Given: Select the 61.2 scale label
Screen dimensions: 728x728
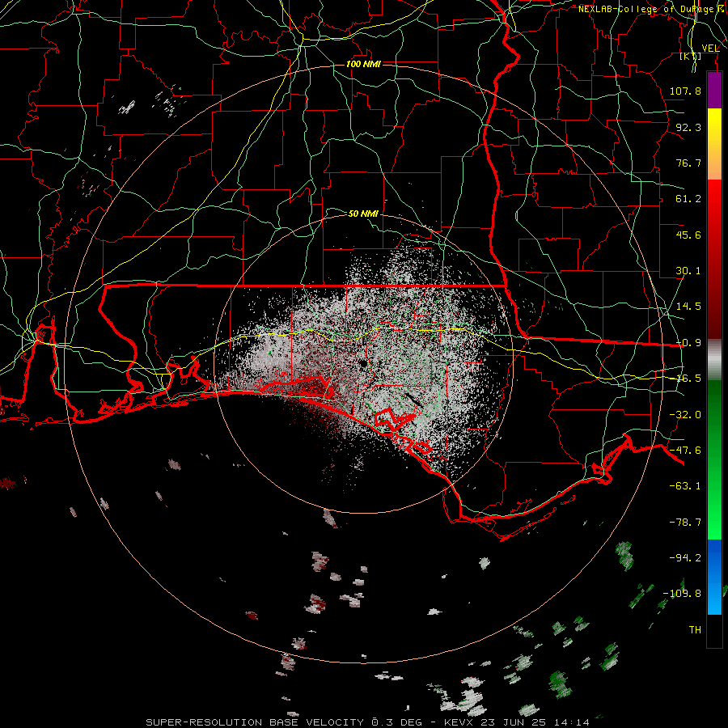Looking at the screenshot, I should pos(688,199).
